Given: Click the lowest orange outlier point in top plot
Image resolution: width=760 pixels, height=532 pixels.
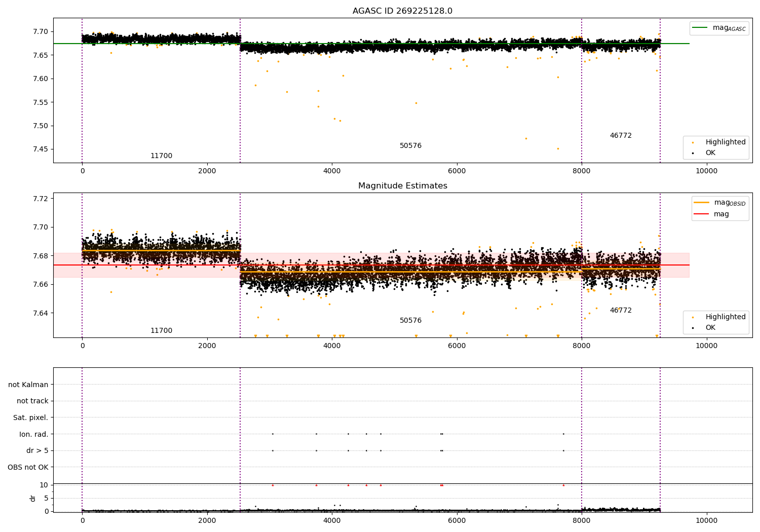Looking at the screenshot, I should 558,148.
